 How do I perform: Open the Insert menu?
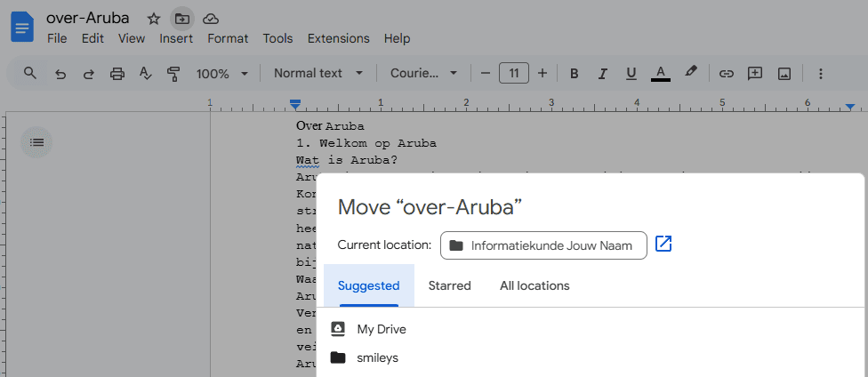coord(176,38)
